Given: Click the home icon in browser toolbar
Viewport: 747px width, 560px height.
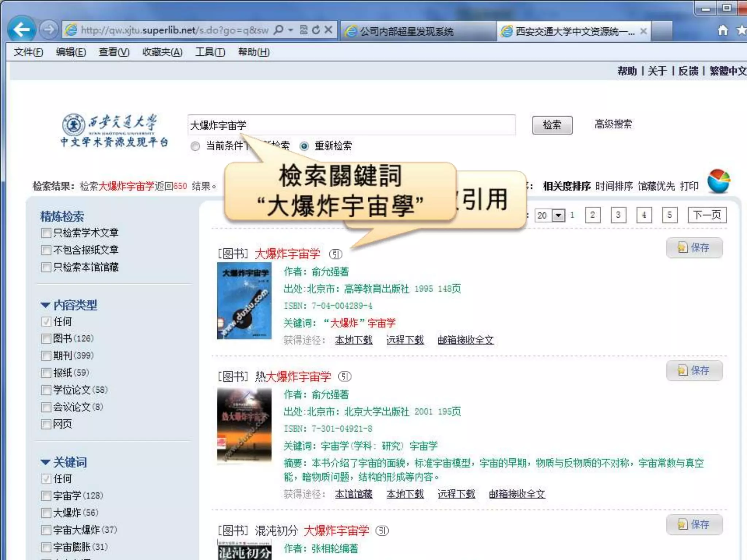Looking at the screenshot, I should (x=722, y=31).
